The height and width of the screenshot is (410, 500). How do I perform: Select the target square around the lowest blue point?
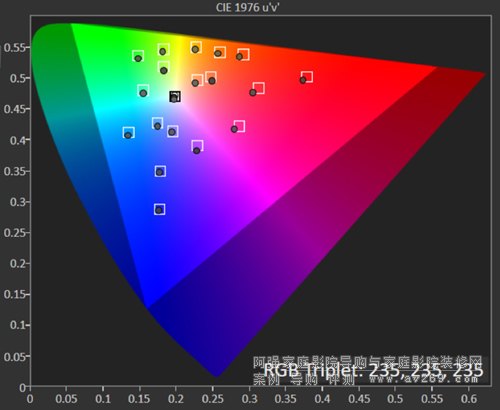tap(160, 209)
